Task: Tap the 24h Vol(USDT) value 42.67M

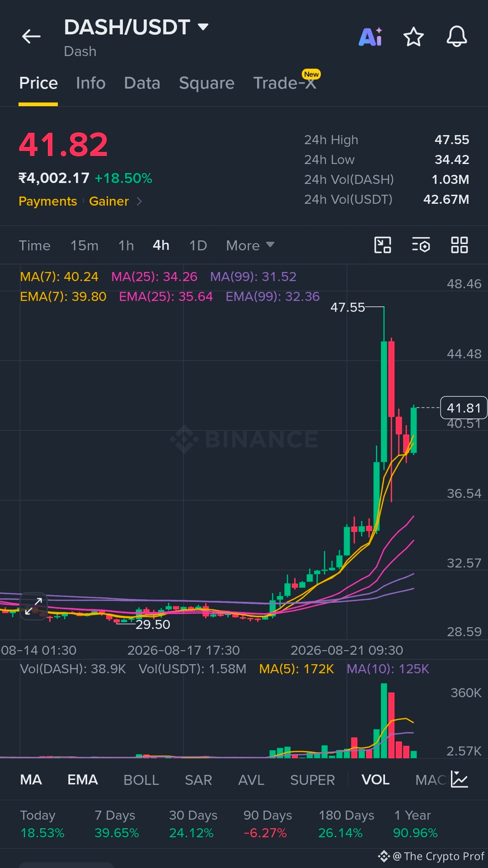Action: tap(446, 199)
